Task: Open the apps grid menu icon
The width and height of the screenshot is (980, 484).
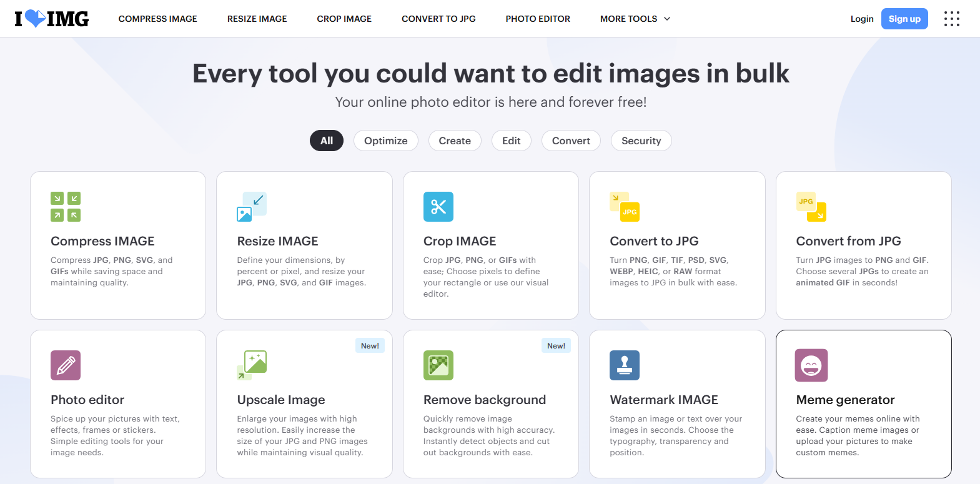Action: coord(951,19)
